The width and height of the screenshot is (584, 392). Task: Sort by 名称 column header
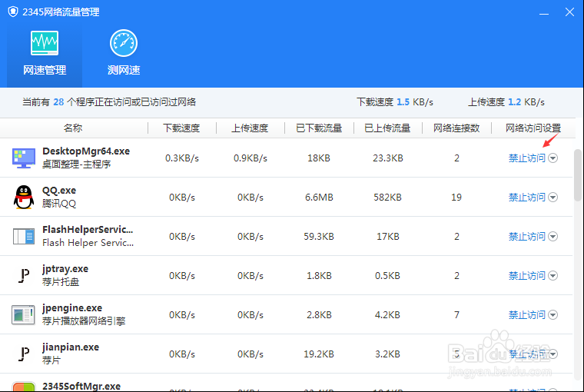73,128
